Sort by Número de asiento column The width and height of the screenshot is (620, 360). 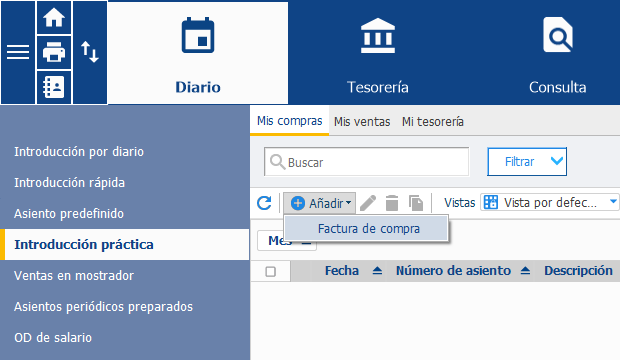coord(453,271)
